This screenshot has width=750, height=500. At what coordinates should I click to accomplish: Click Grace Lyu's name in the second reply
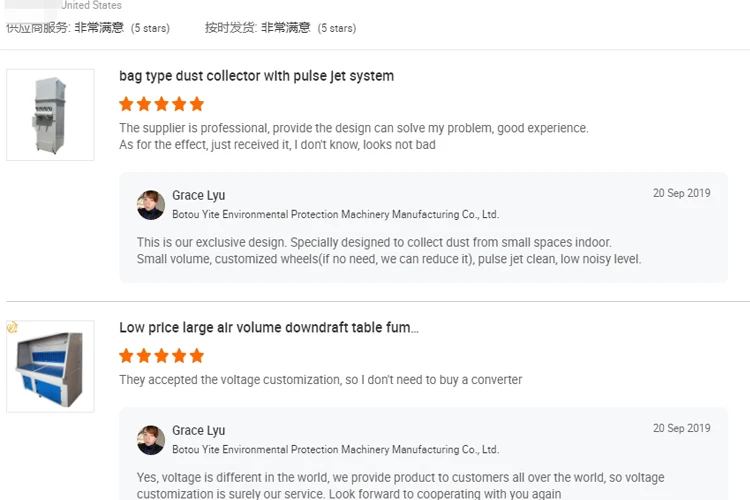[x=198, y=431]
